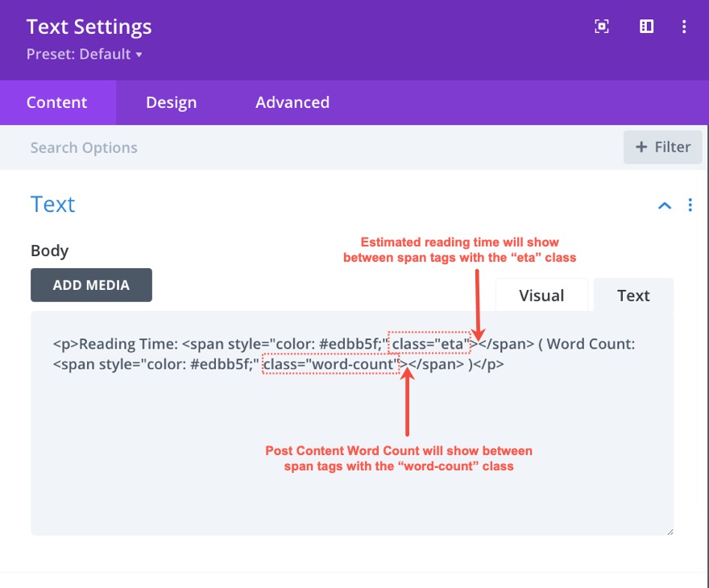Image resolution: width=709 pixels, height=588 pixels.
Task: Switch to the Design tab
Action: pos(171,102)
